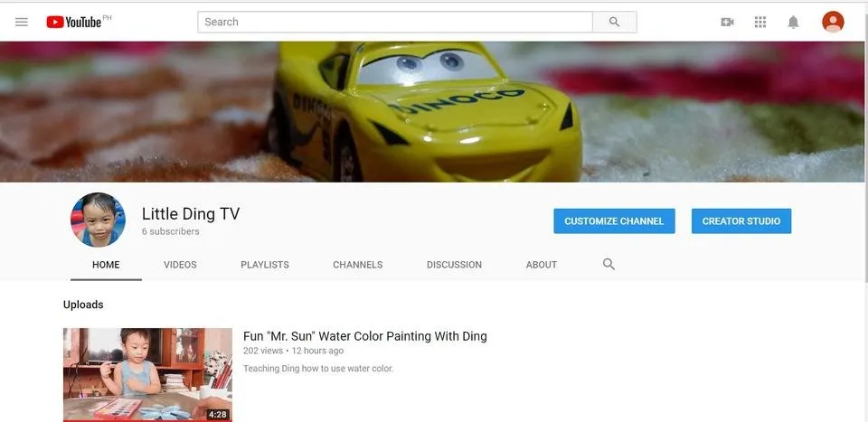Click the 4:28 duration badge
Image resolution: width=868 pixels, height=422 pixels.
(218, 414)
